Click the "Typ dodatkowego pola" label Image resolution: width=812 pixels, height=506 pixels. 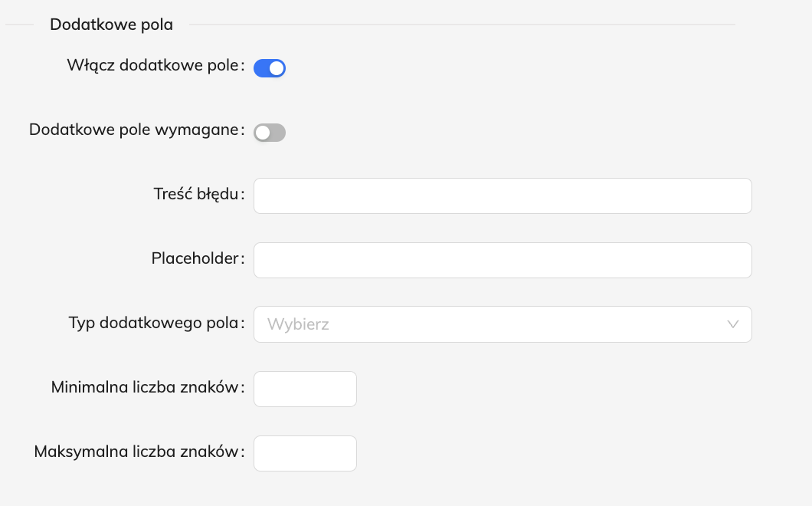point(154,322)
